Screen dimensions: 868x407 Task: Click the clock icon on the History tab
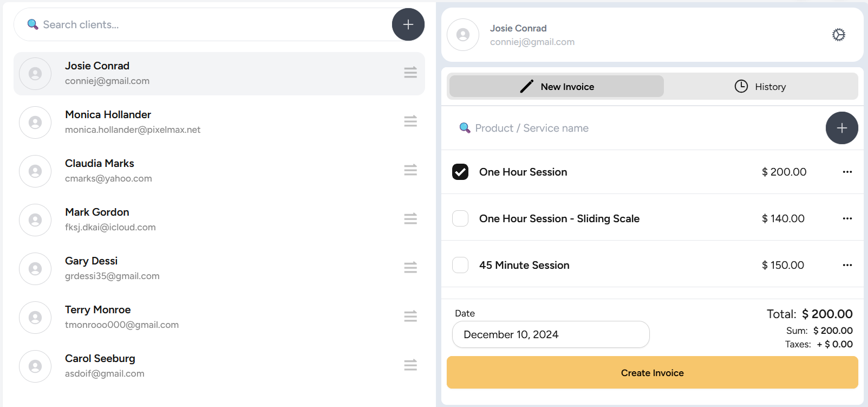point(740,86)
